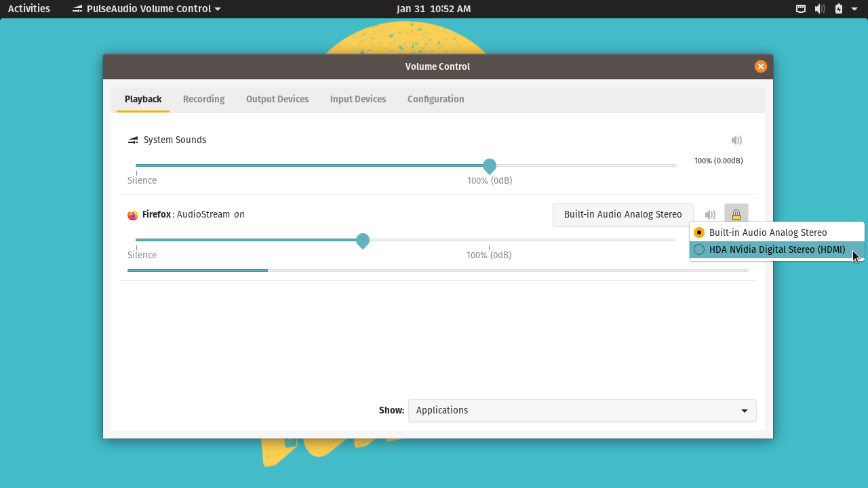Viewport: 868px width, 488px height.
Task: Click the close icon on Volume Control window
Action: (760, 66)
